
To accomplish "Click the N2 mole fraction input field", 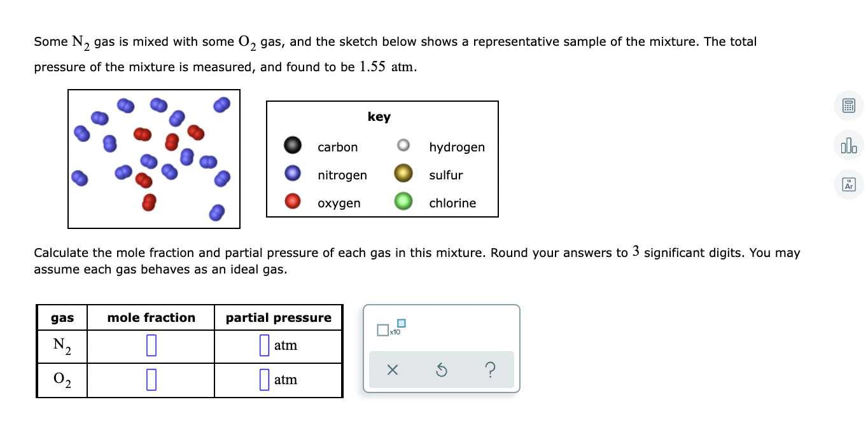I will [x=150, y=345].
